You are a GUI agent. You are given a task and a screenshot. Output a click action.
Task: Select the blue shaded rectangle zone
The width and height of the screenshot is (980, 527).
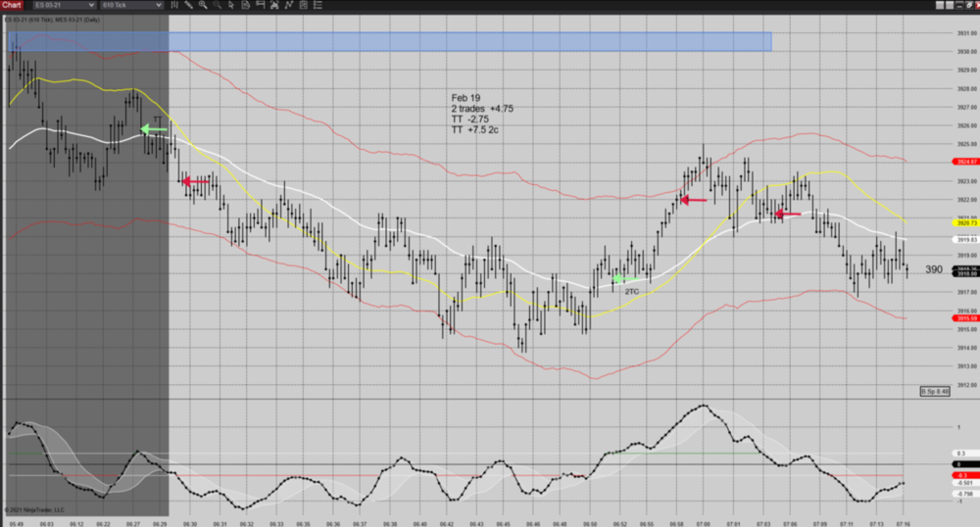pos(392,41)
